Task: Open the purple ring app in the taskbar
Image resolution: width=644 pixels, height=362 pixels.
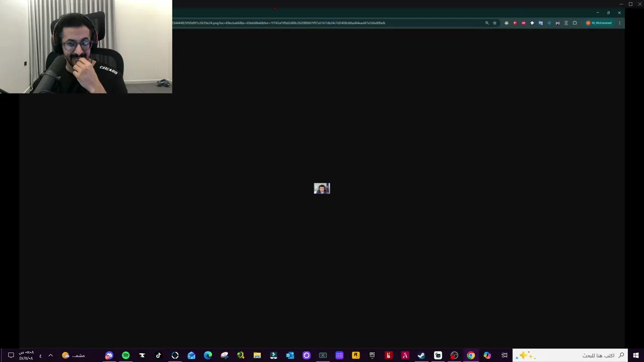Action: coord(306,355)
